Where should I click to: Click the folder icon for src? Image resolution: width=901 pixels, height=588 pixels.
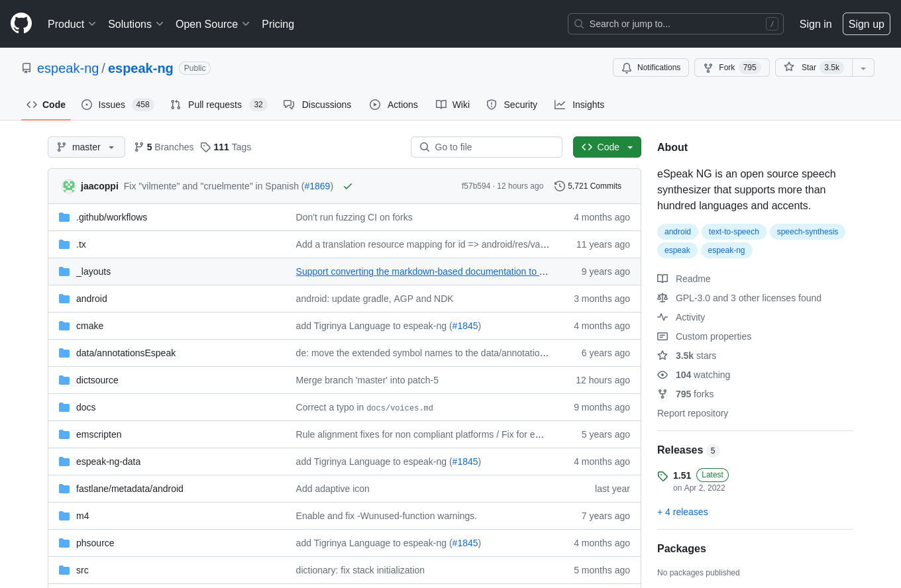[64, 570]
